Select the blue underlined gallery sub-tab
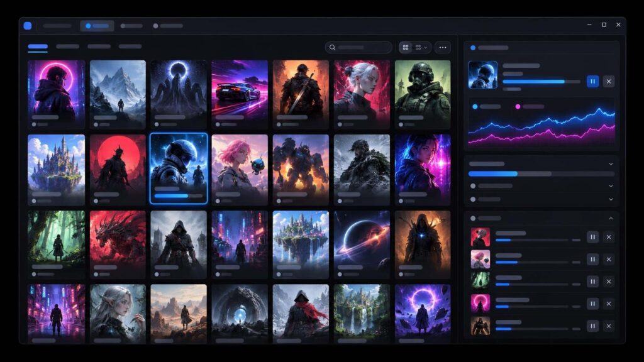 [x=38, y=47]
